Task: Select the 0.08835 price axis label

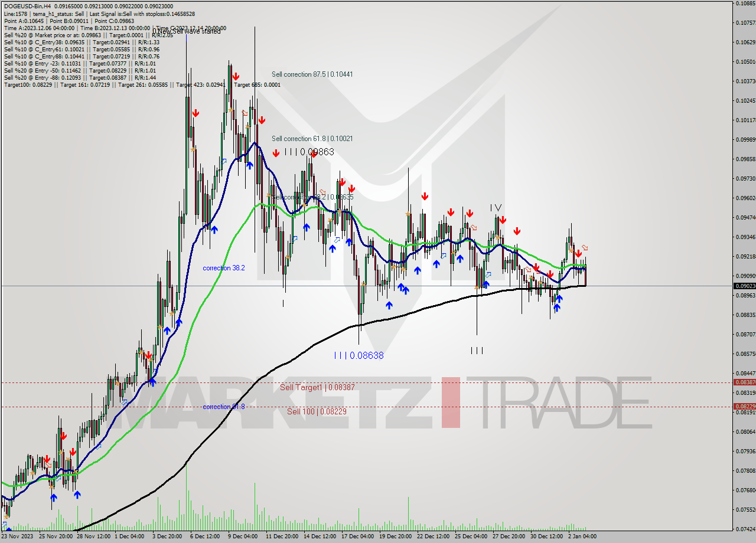Action: pyautogui.click(x=745, y=315)
